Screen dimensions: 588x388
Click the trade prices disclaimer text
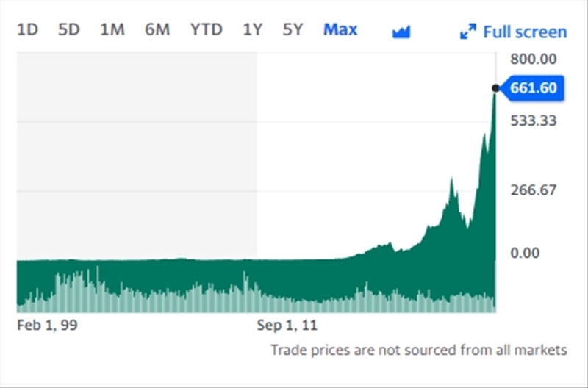tap(418, 350)
